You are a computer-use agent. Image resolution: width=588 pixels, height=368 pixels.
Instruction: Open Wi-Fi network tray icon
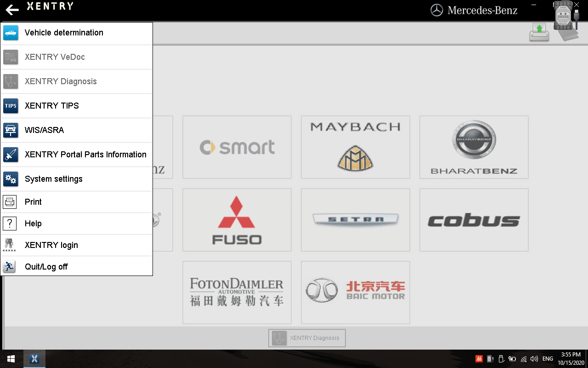click(523, 359)
